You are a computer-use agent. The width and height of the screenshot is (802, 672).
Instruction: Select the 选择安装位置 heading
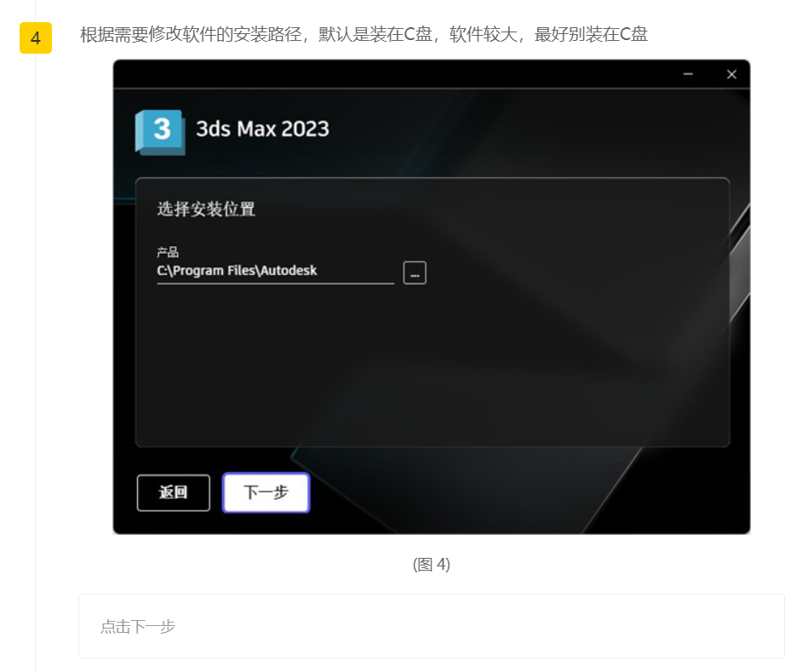click(x=206, y=210)
